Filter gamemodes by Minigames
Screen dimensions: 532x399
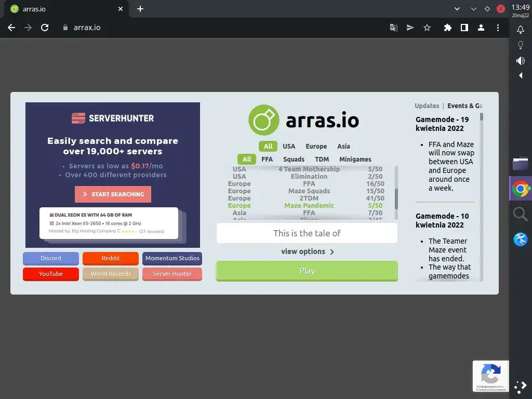[x=355, y=159]
